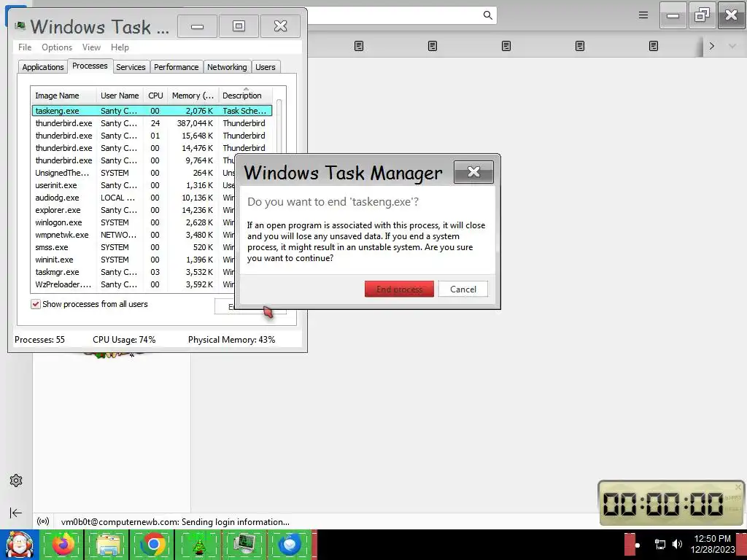The height and width of the screenshot is (560, 747).
Task: Open the Help menu in Task Manager
Action: click(120, 47)
